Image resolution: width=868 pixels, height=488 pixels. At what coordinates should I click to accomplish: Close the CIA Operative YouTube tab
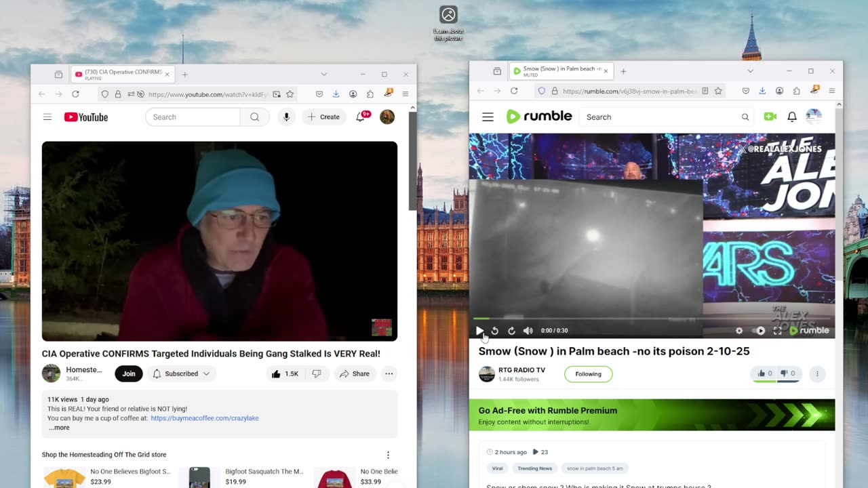pyautogui.click(x=167, y=75)
